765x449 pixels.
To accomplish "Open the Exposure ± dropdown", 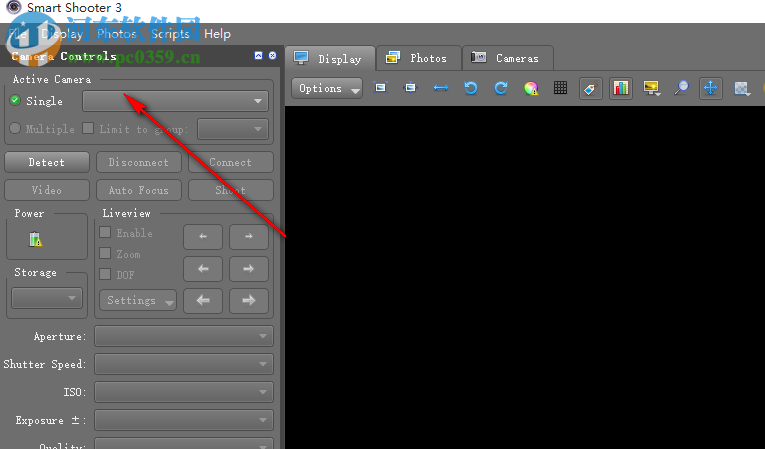I will coord(184,420).
